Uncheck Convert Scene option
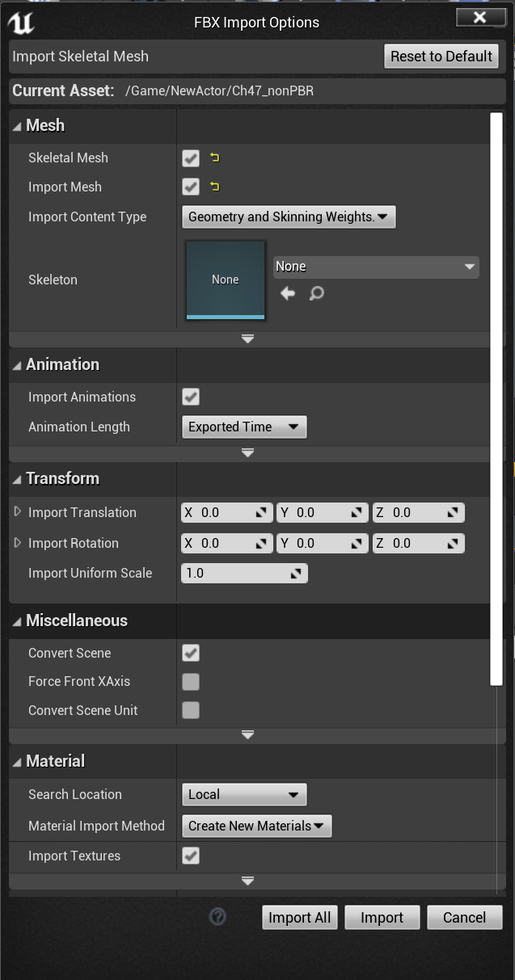Screen dimensions: 515x980 pos(191,653)
